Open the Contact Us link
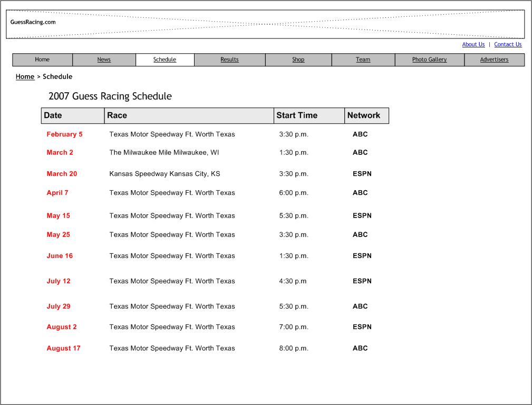This screenshot has height=405, width=532. [507, 44]
